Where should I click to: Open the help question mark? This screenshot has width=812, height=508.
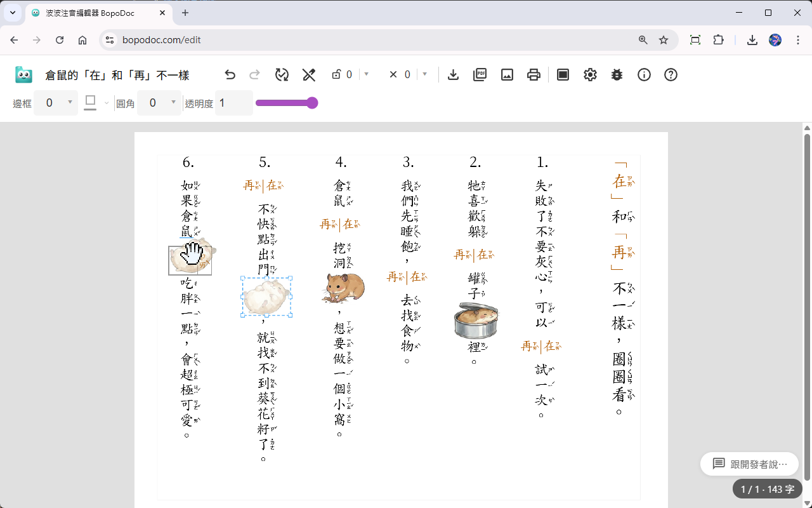point(671,74)
